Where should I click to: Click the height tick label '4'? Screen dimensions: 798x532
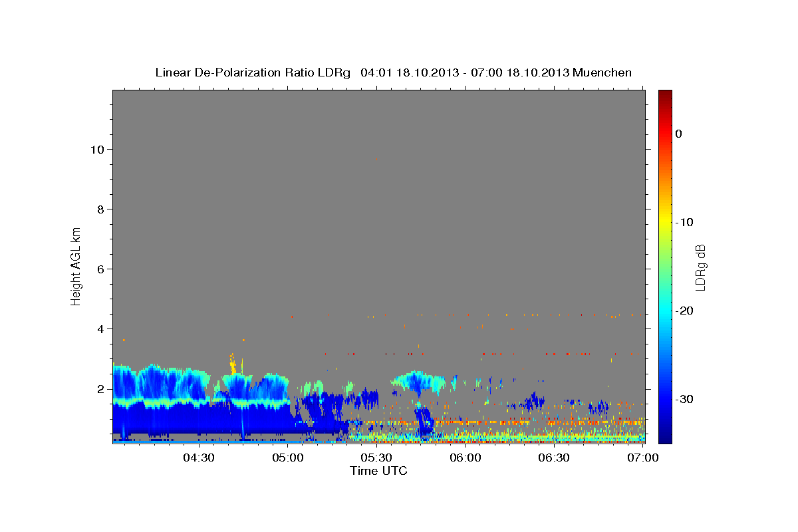click(99, 329)
